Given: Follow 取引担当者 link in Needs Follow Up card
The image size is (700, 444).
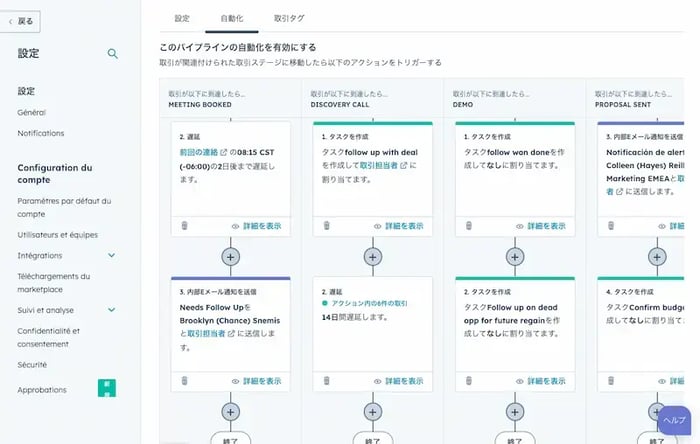Looking at the screenshot, I should tap(206, 333).
